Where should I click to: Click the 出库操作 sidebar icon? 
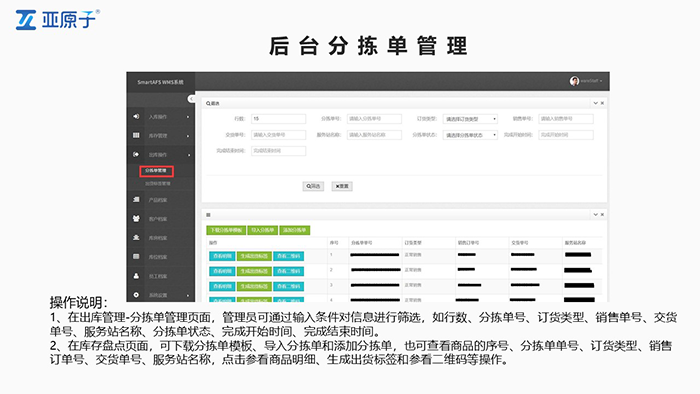tap(136, 154)
